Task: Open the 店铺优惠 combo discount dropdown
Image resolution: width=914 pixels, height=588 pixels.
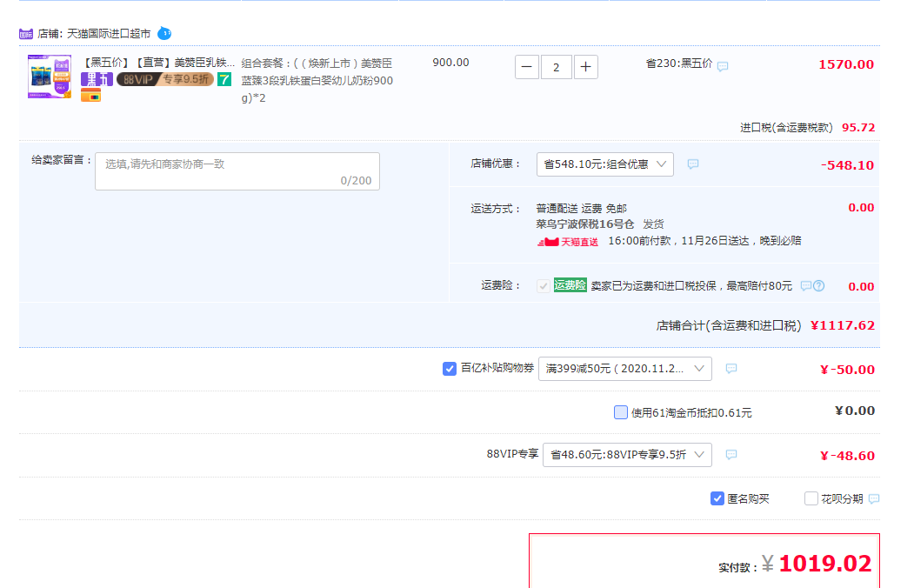Action: pyautogui.click(x=605, y=164)
